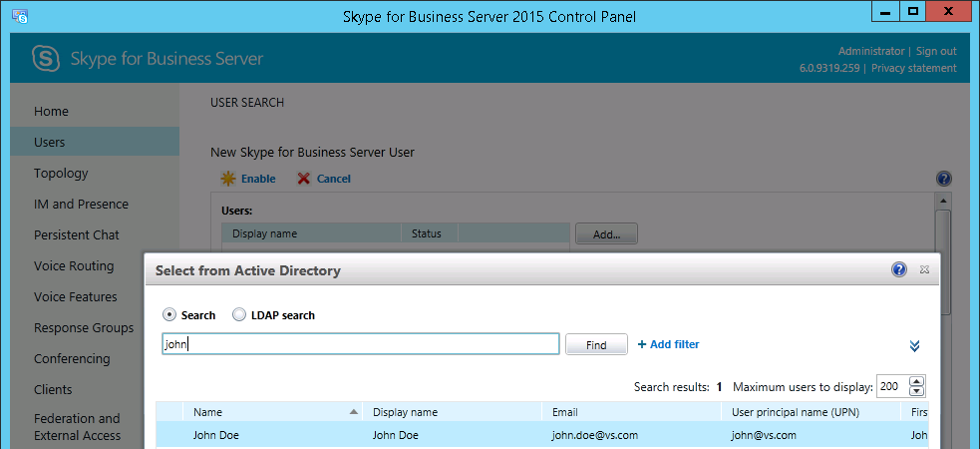
Task: Open Persistent Chat section
Action: click(76, 235)
